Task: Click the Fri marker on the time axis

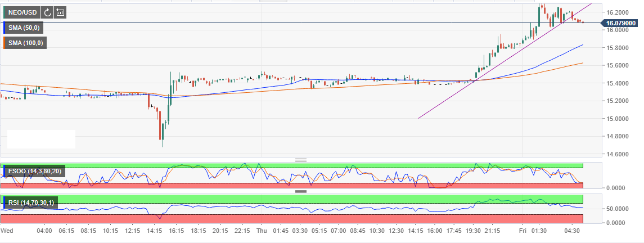Action: pyautogui.click(x=522, y=231)
